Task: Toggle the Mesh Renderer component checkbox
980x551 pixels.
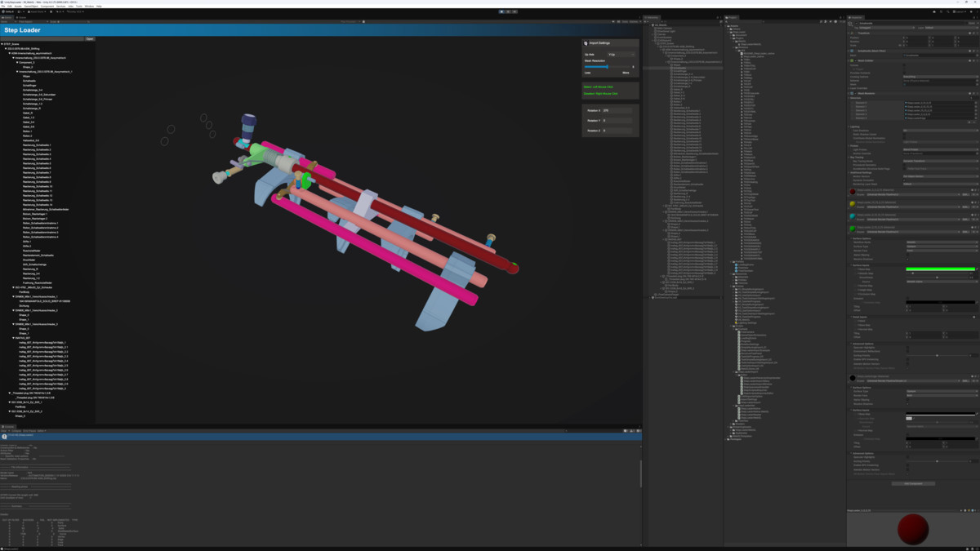Action: [855, 93]
